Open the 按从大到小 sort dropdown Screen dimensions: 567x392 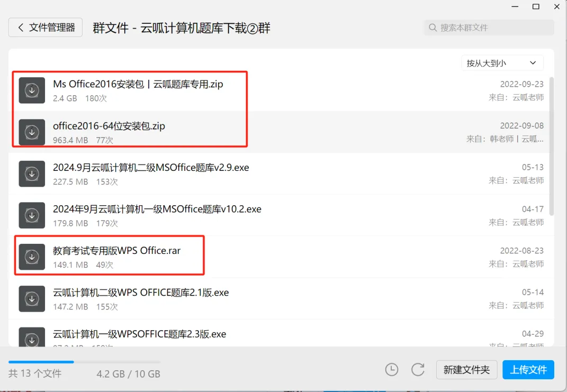tap(502, 63)
